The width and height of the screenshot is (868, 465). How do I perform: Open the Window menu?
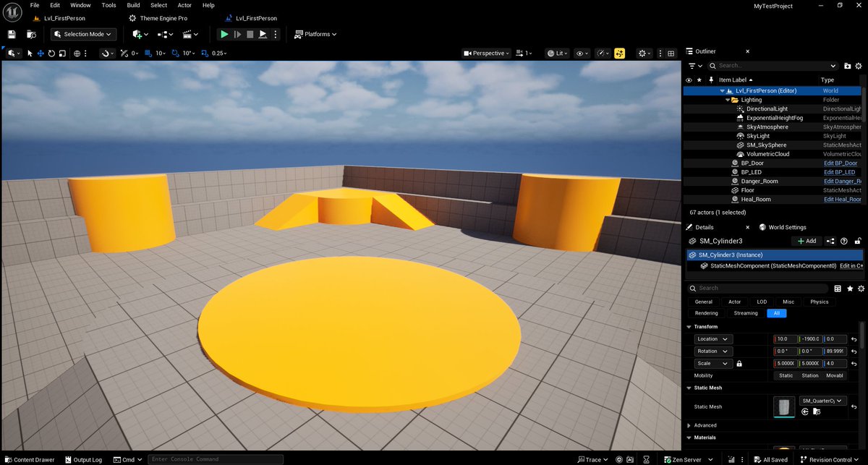click(x=80, y=5)
